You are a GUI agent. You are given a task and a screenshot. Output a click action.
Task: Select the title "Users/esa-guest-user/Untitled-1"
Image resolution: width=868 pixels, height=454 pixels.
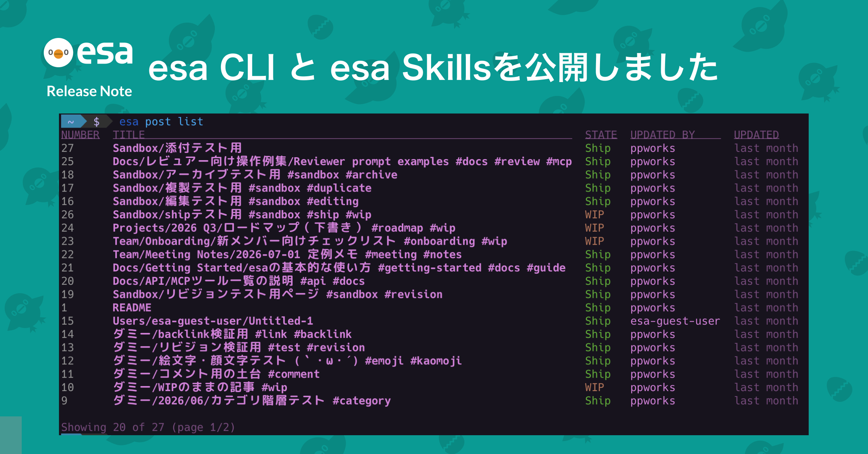click(213, 321)
